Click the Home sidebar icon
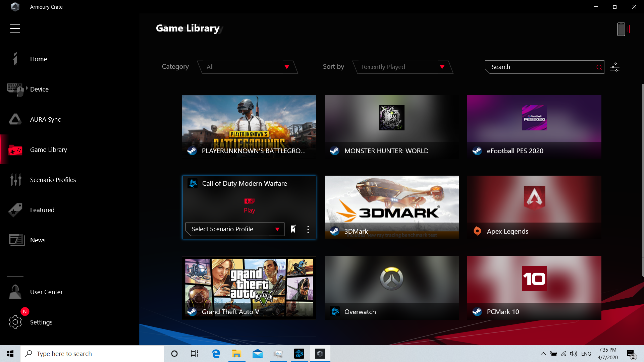Image resolution: width=644 pixels, height=362 pixels. [x=15, y=59]
